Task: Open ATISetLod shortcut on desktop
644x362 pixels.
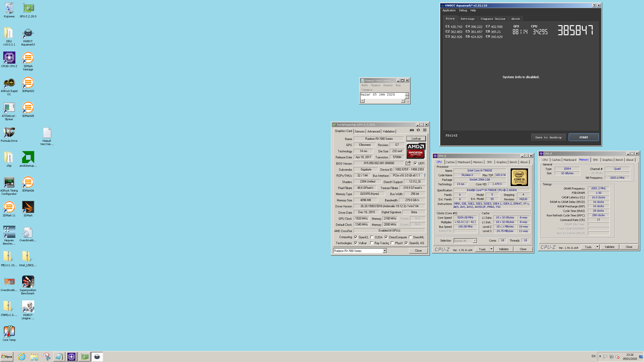Action: click(9, 111)
